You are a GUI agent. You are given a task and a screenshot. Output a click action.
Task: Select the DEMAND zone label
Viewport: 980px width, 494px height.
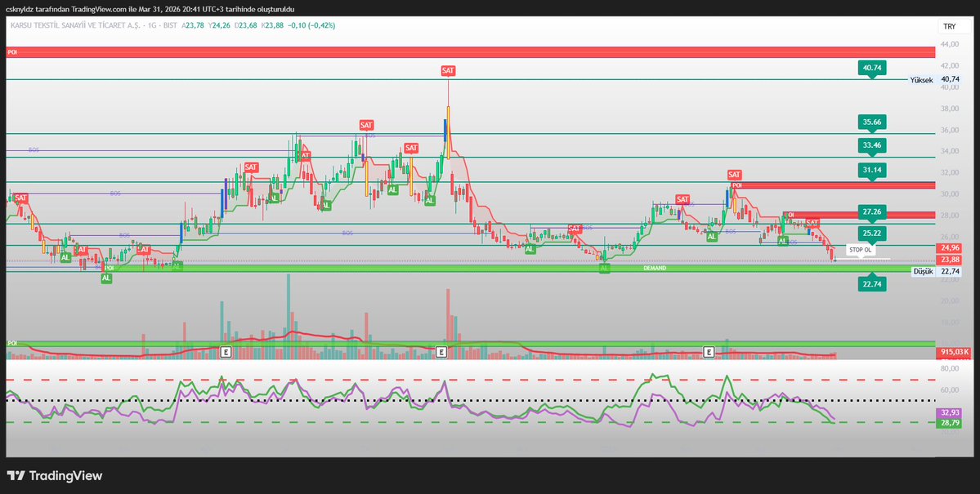(x=655, y=268)
